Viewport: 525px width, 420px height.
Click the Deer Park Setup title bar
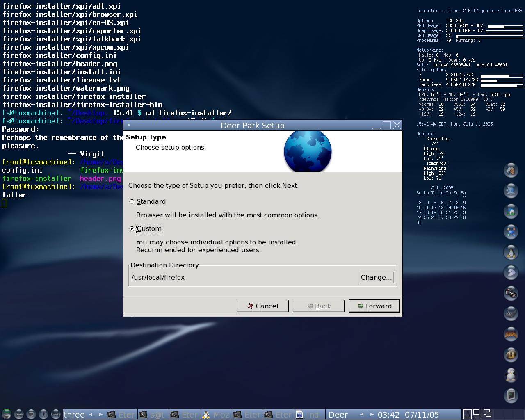(x=253, y=126)
